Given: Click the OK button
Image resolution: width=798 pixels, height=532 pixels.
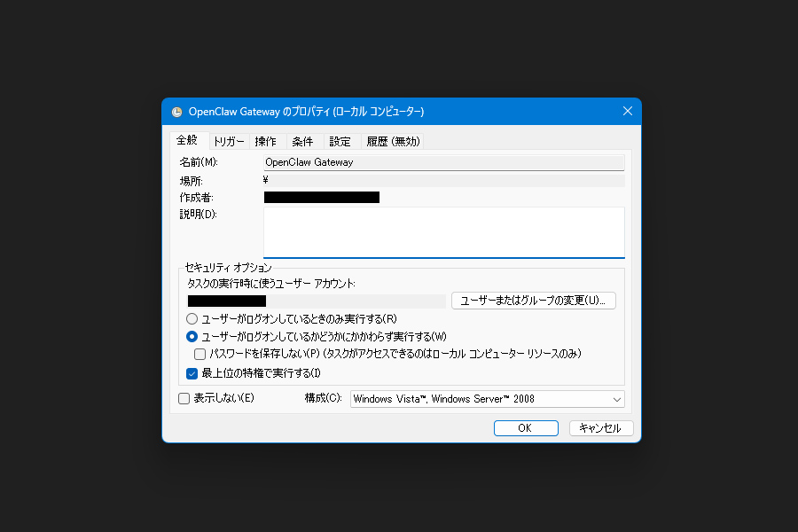Looking at the screenshot, I should point(526,427).
